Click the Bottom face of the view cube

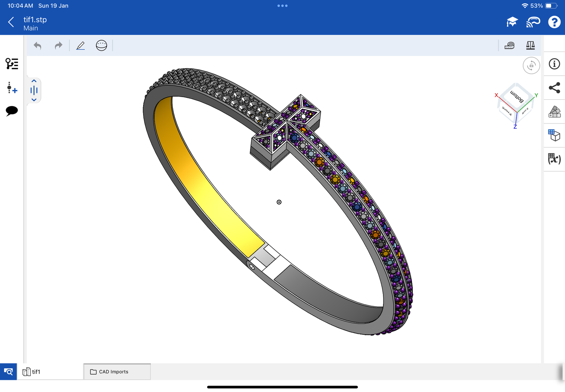[517, 96]
